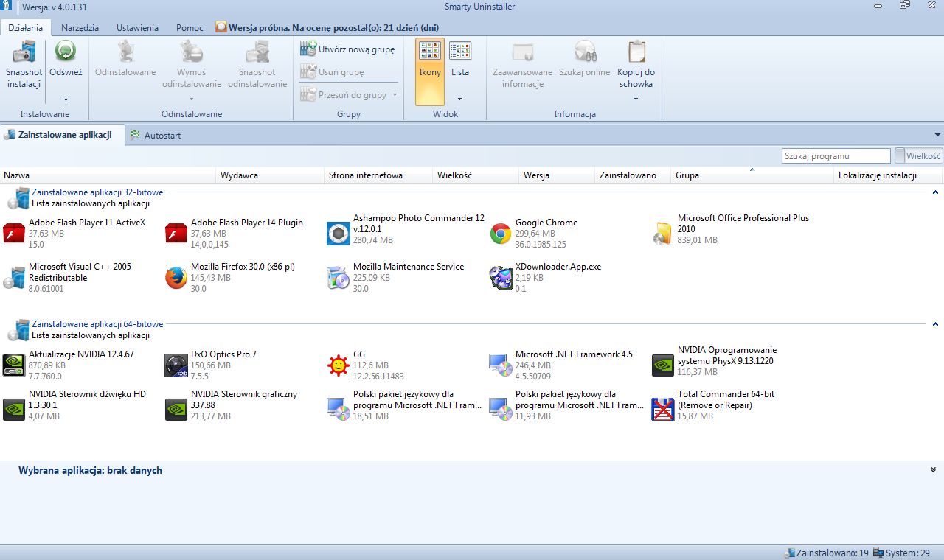Sort by the Wydawca column header
Image resolution: width=944 pixels, height=560 pixels.
(x=271, y=175)
